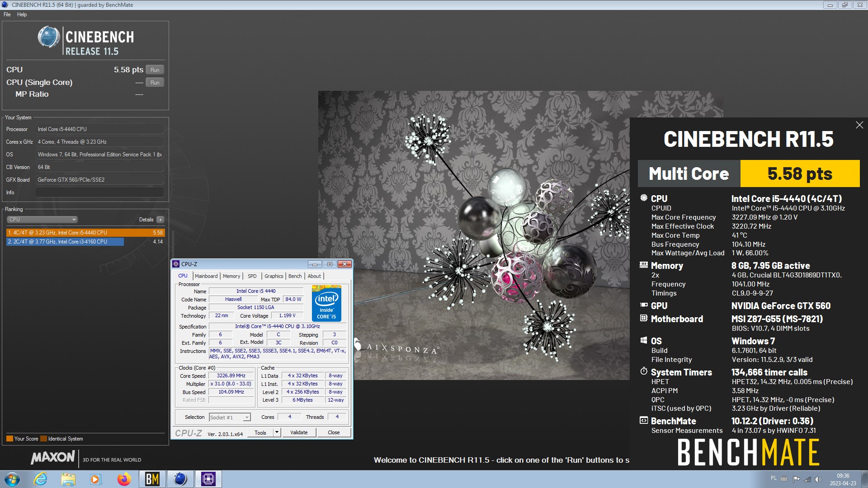Open the CPU ranking dropdown
This screenshot has width=868, height=488.
click(x=42, y=220)
